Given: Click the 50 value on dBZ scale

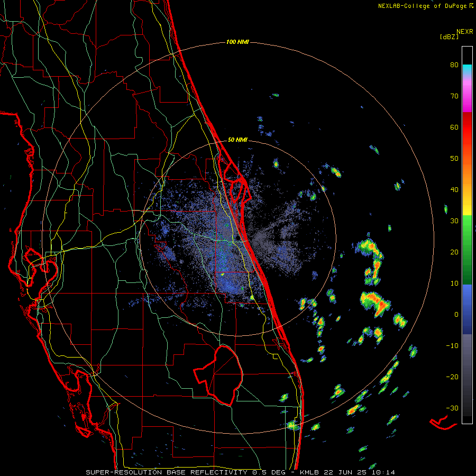Looking at the screenshot, I should [x=454, y=159].
